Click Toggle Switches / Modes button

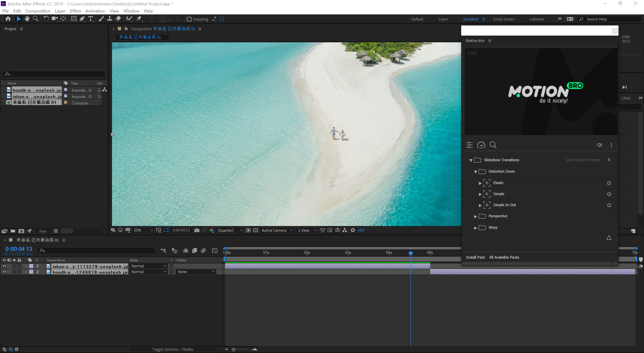coord(173,349)
